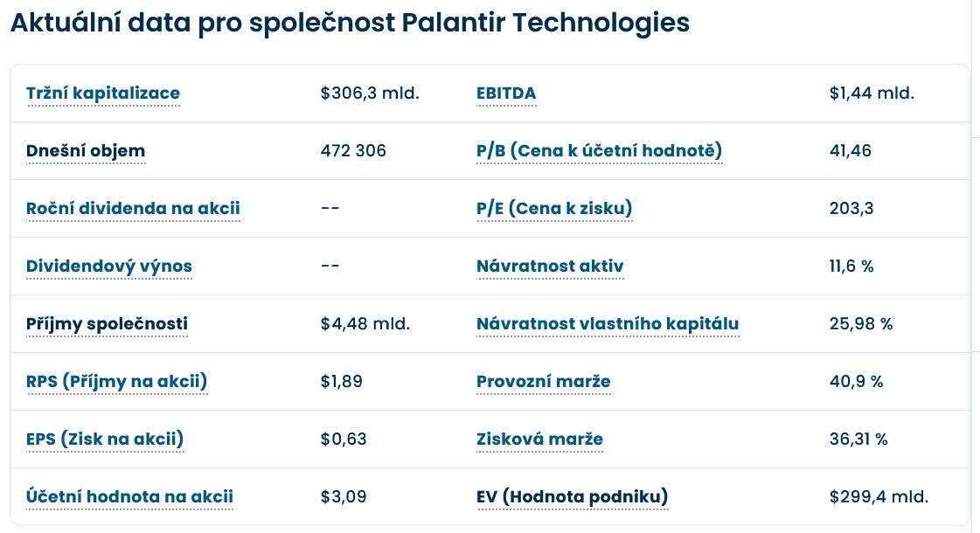Open the Dividendový výnos definition link
Screen dimensions: 980x533
109,266
